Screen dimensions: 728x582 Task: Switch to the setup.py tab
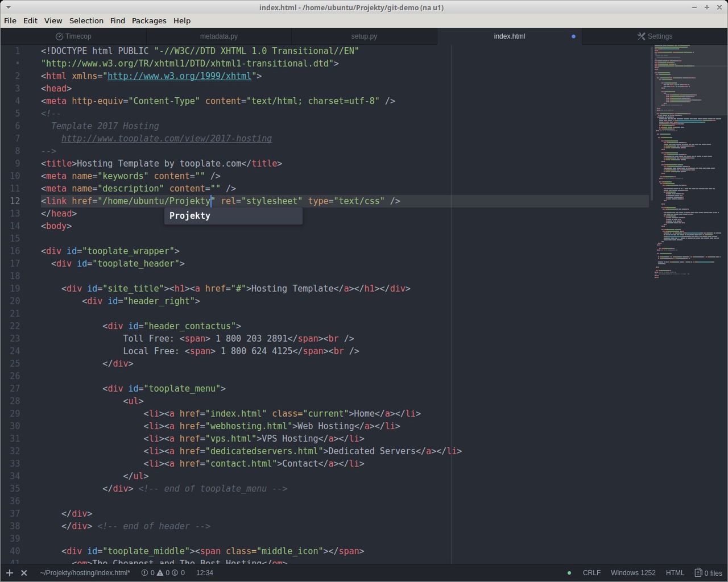364,36
